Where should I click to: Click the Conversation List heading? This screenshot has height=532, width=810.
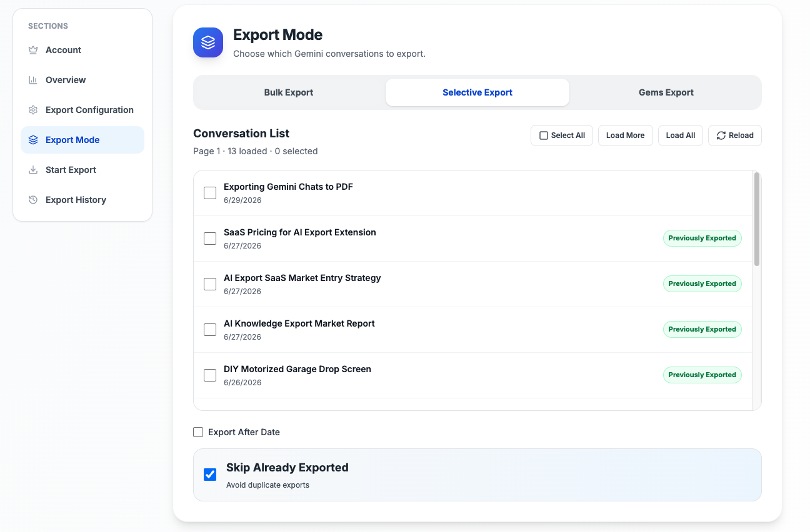(x=241, y=134)
